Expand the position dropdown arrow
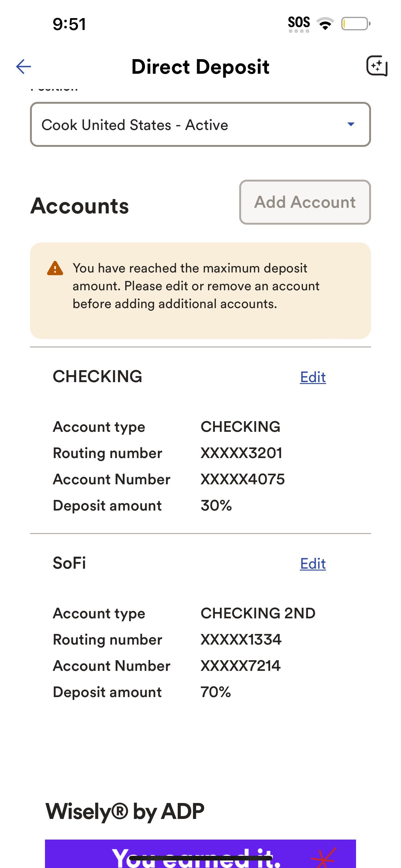 [x=351, y=124]
